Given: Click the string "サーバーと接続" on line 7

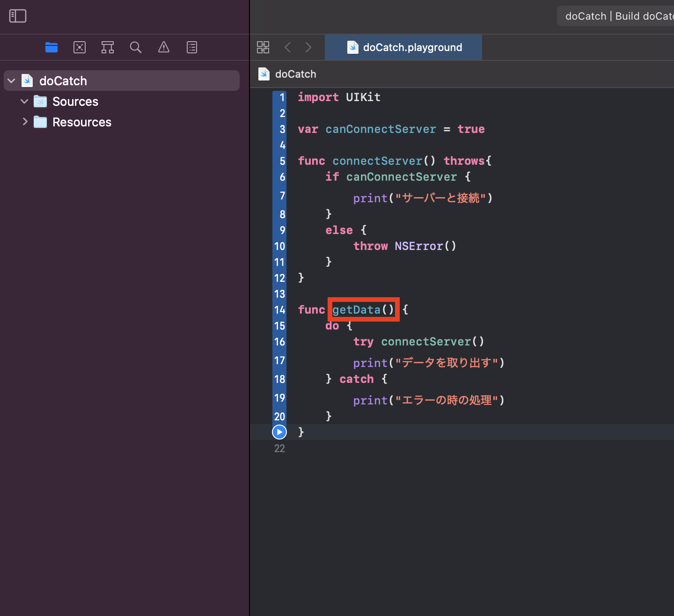Looking at the screenshot, I should 440,198.
